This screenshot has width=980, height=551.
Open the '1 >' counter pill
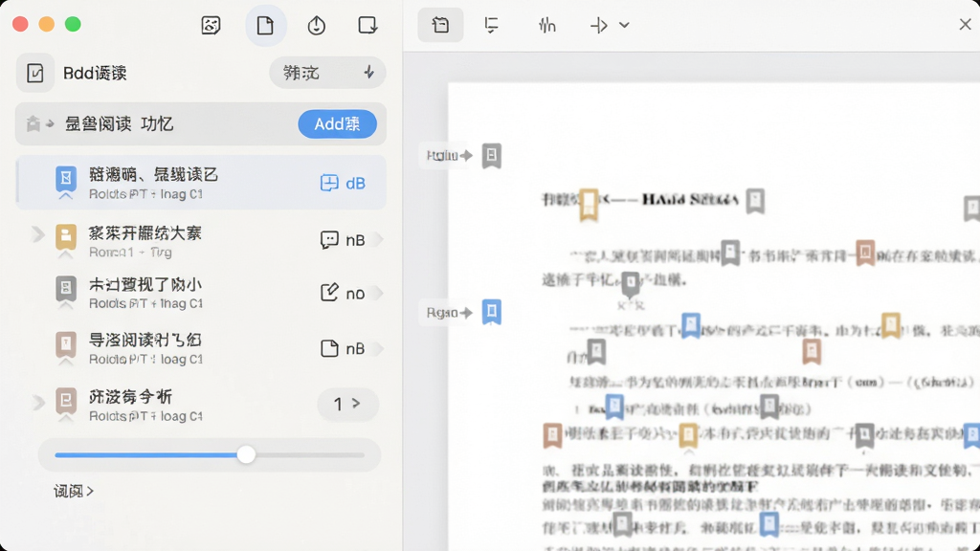coord(347,405)
